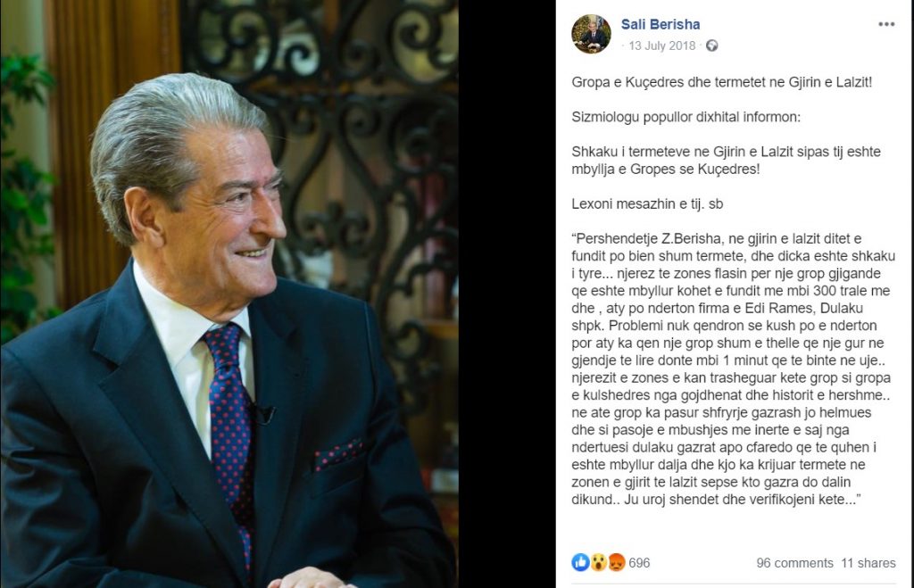Screen dimensions: 914x588
Task: Click Sali Berisha's round profile avatar
Action: pos(591,34)
